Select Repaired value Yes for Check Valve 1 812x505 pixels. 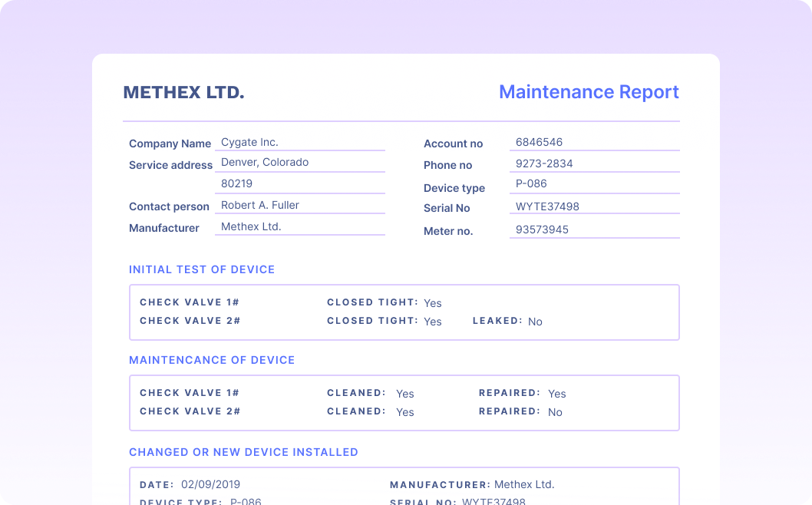click(556, 394)
